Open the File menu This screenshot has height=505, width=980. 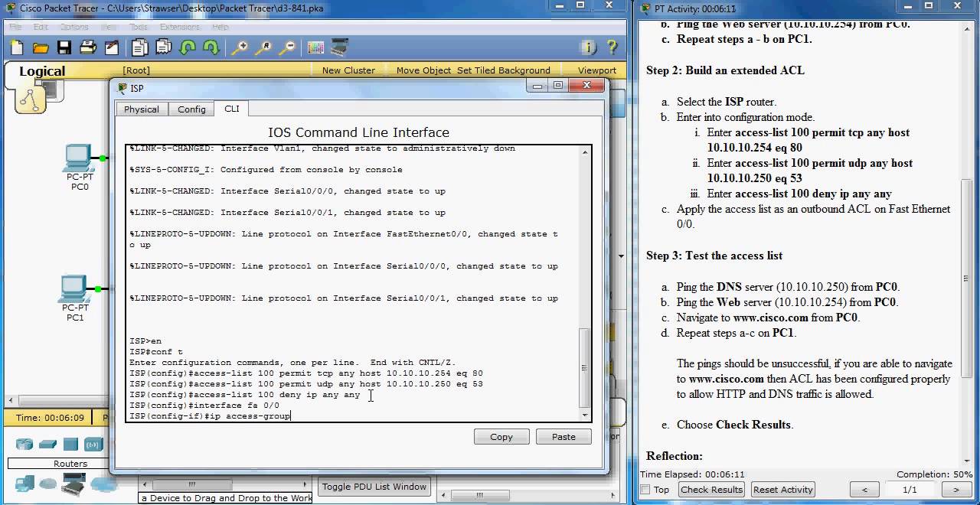[x=15, y=27]
